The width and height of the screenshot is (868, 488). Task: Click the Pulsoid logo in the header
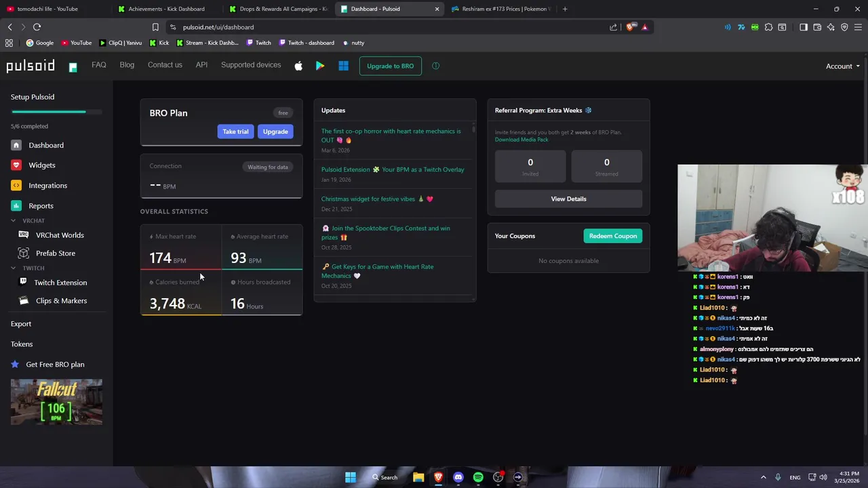[31, 66]
